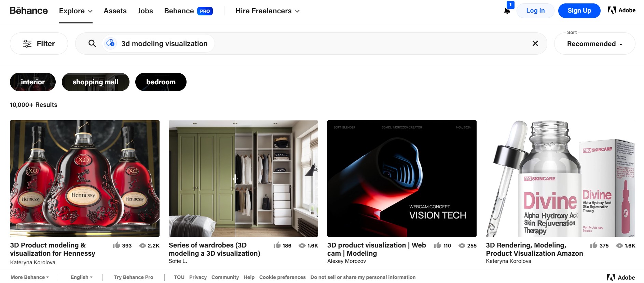Select the interior tag chip

click(x=33, y=82)
